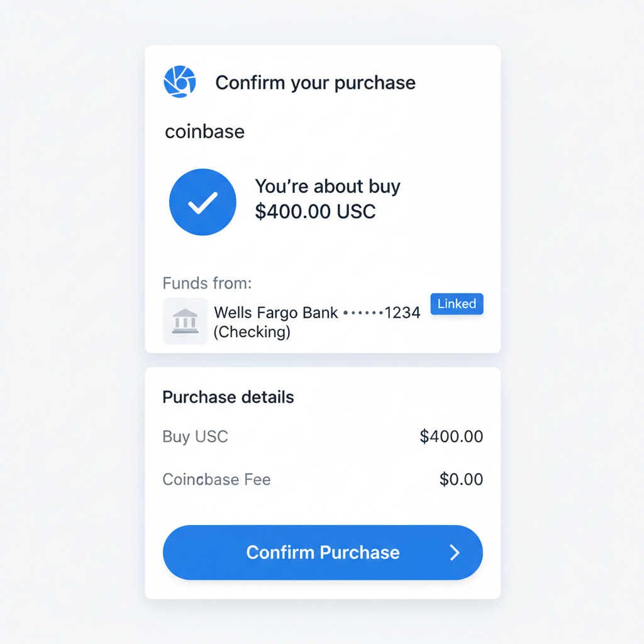Expand the Funds from section
This screenshot has width=644, height=644.
(207, 283)
